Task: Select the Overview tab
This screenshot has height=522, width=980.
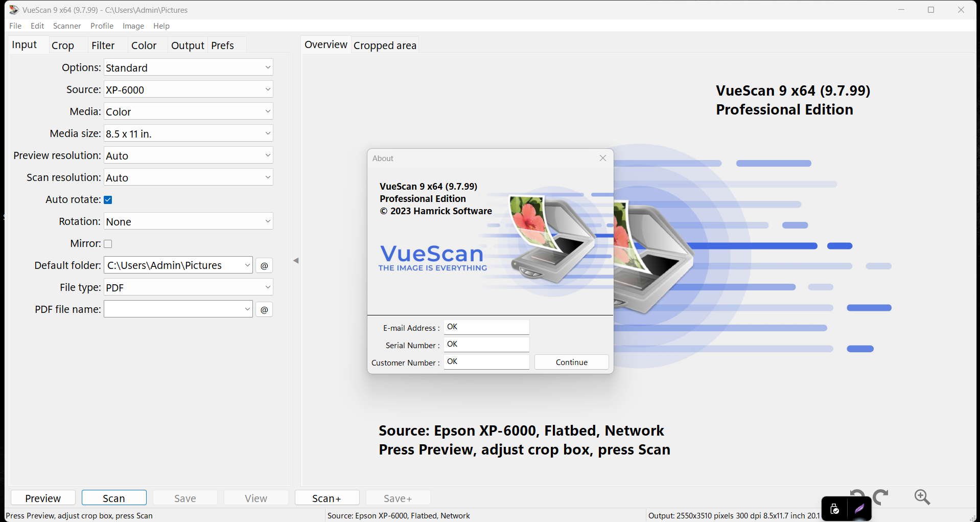Action: tap(326, 45)
